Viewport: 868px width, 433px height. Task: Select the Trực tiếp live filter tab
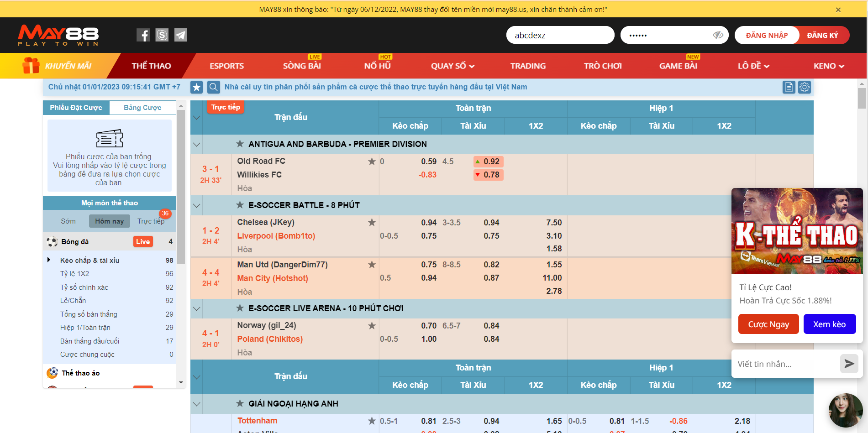(x=151, y=221)
